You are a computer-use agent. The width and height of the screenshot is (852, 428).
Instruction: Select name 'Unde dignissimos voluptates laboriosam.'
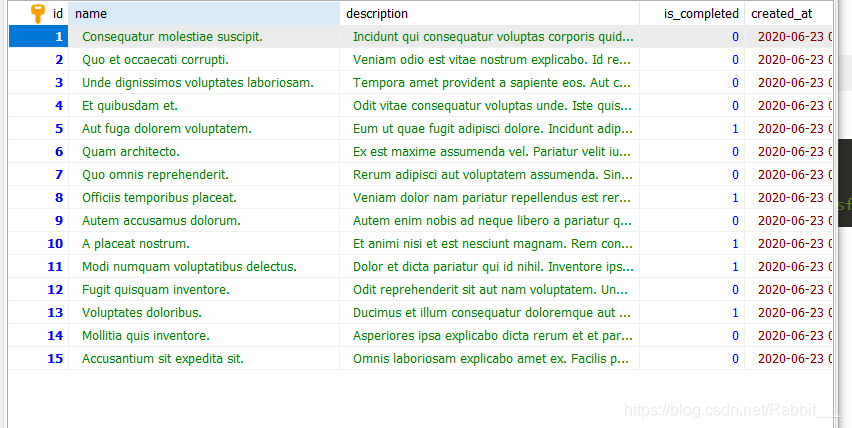click(x=198, y=83)
